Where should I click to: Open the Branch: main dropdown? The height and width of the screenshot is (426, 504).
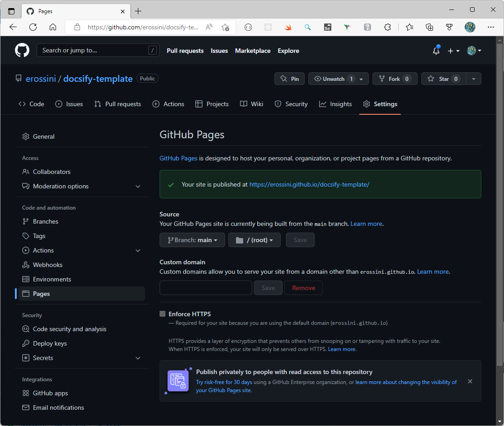[192, 240]
